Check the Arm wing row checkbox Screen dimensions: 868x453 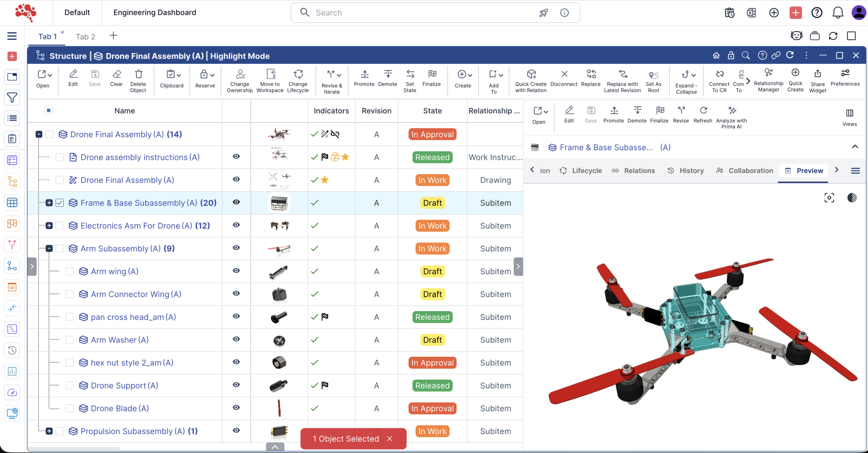pyautogui.click(x=70, y=271)
